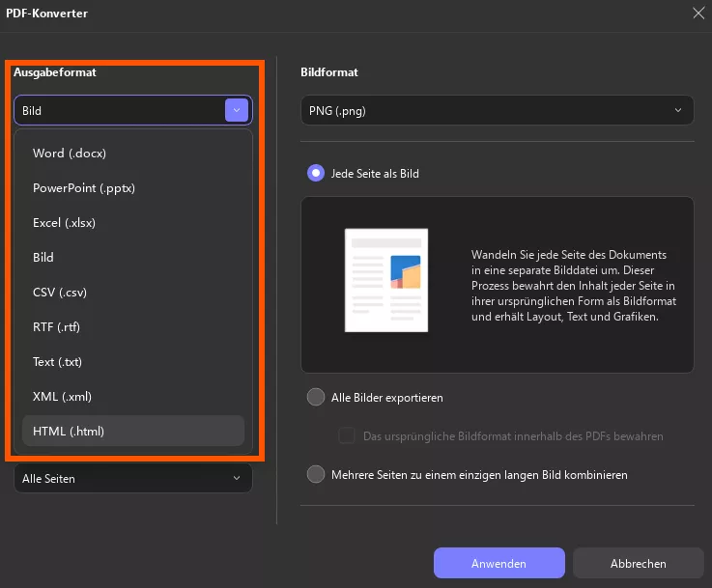Choose HTML (.html) output format
The image size is (712, 588).
133,431
